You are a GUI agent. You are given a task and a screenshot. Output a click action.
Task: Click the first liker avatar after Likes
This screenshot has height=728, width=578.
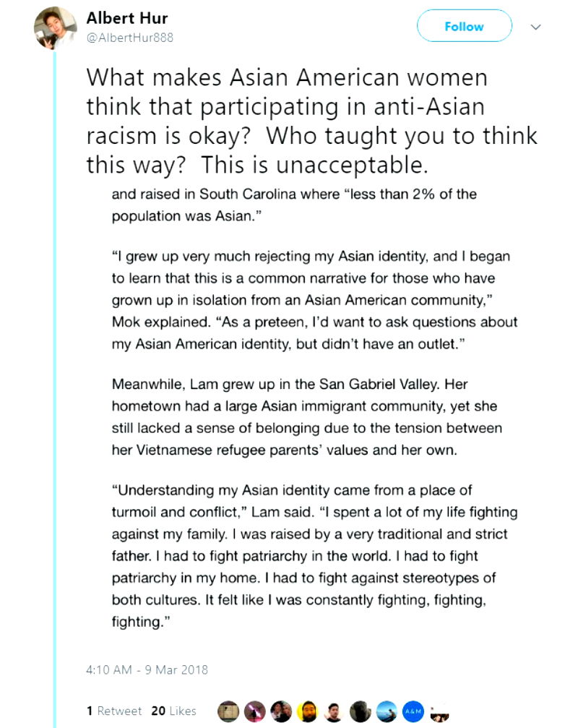point(228,711)
